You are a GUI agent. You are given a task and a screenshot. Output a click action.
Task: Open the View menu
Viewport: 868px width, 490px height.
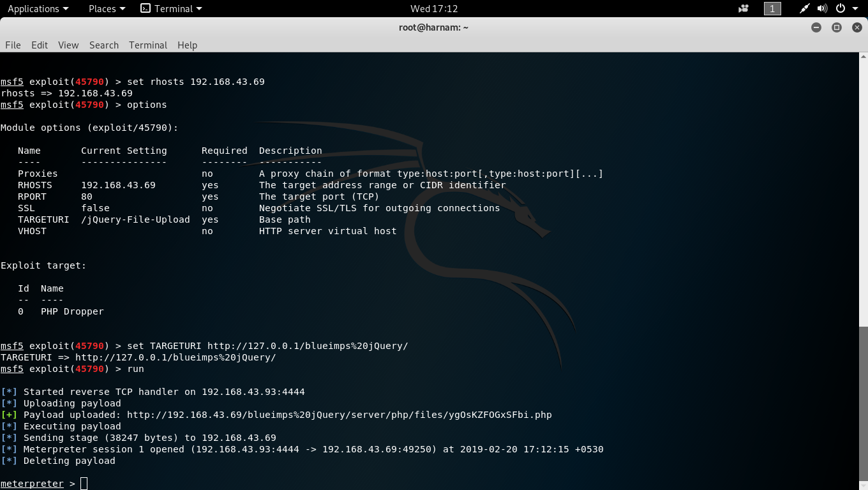pyautogui.click(x=68, y=45)
